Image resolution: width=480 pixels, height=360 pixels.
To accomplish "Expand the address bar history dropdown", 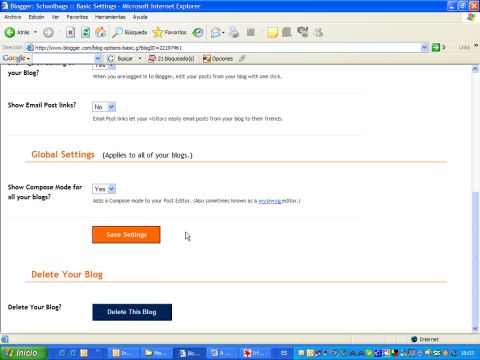I will tap(424, 48).
